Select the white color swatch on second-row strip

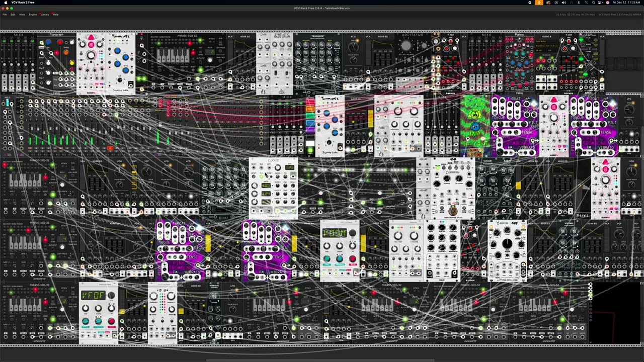click(x=310, y=143)
